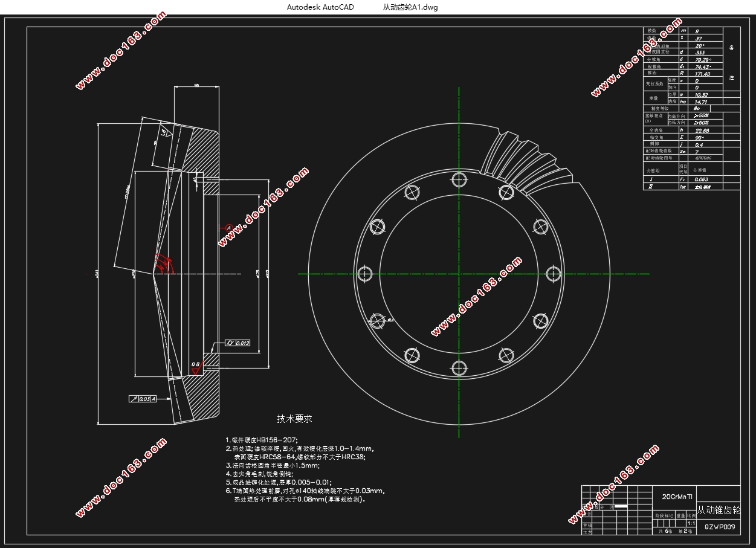Select the 1:1 scale cell in title block
756x548 pixels.
[x=691, y=523]
